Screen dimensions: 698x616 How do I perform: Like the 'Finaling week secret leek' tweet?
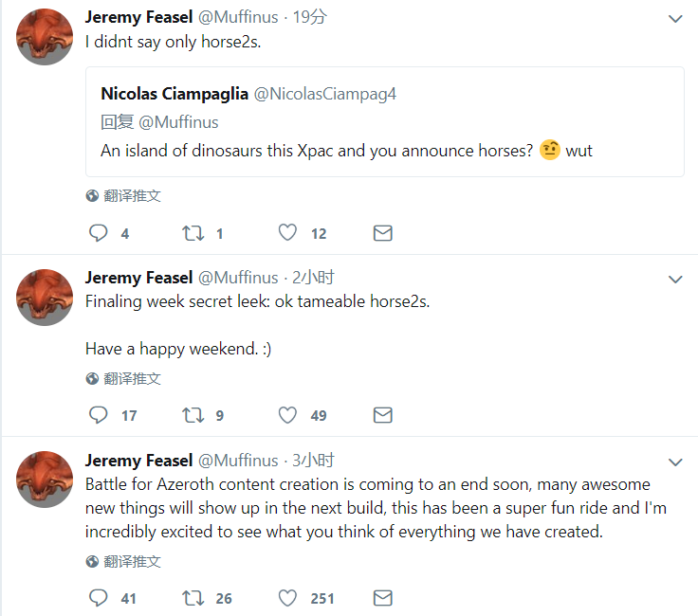coord(288,415)
